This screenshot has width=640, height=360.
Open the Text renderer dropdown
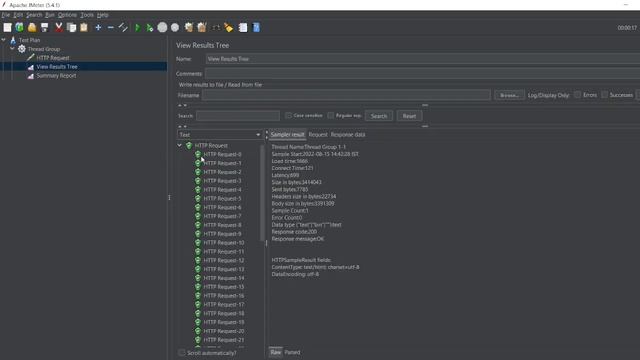(220, 134)
